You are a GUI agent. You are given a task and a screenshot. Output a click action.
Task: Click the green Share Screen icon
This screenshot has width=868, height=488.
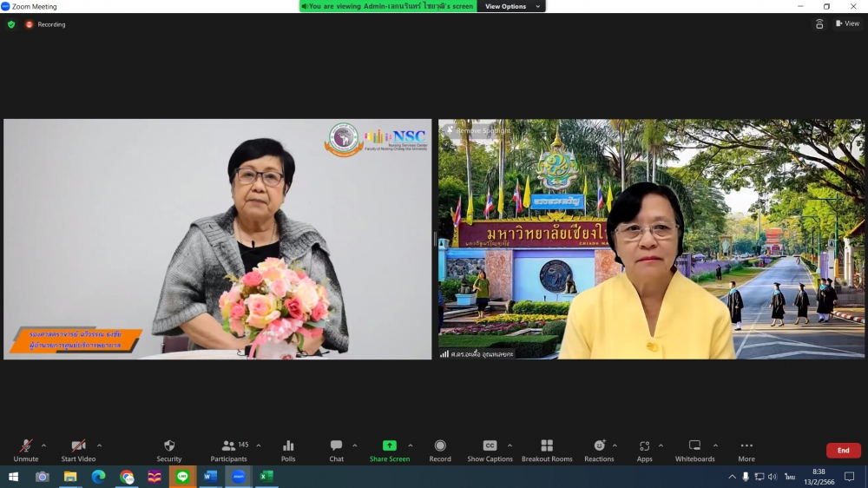(389, 446)
